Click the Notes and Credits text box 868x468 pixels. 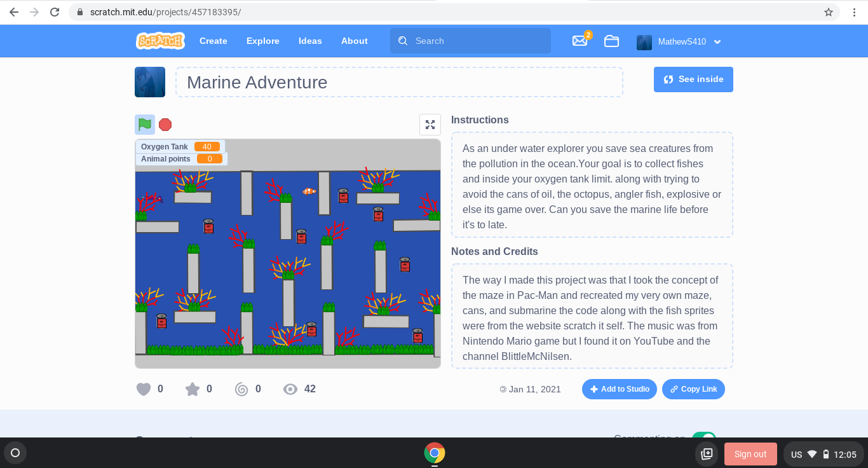point(592,317)
